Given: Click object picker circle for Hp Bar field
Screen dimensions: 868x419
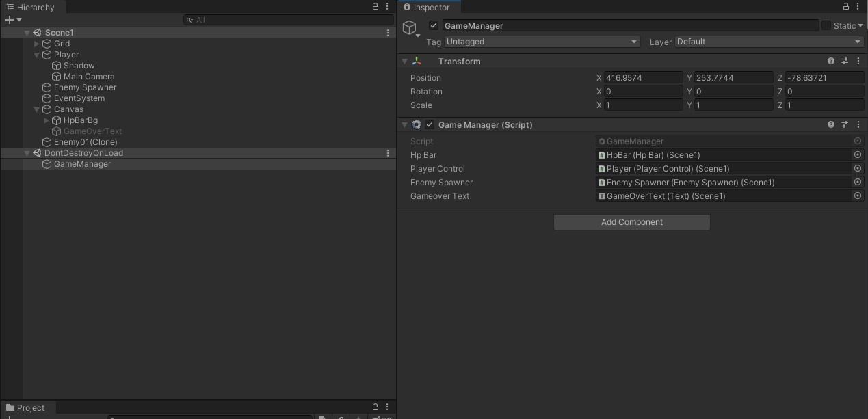Looking at the screenshot, I should click(858, 155).
